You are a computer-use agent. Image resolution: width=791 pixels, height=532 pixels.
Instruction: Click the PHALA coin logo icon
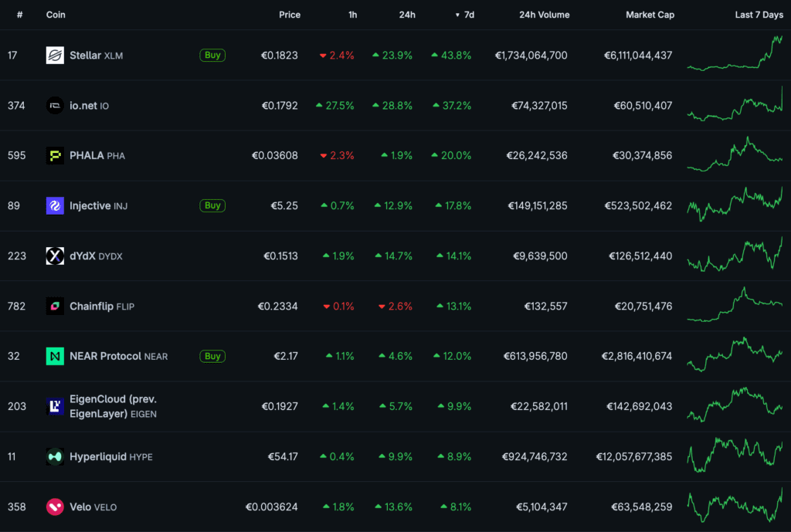55,155
